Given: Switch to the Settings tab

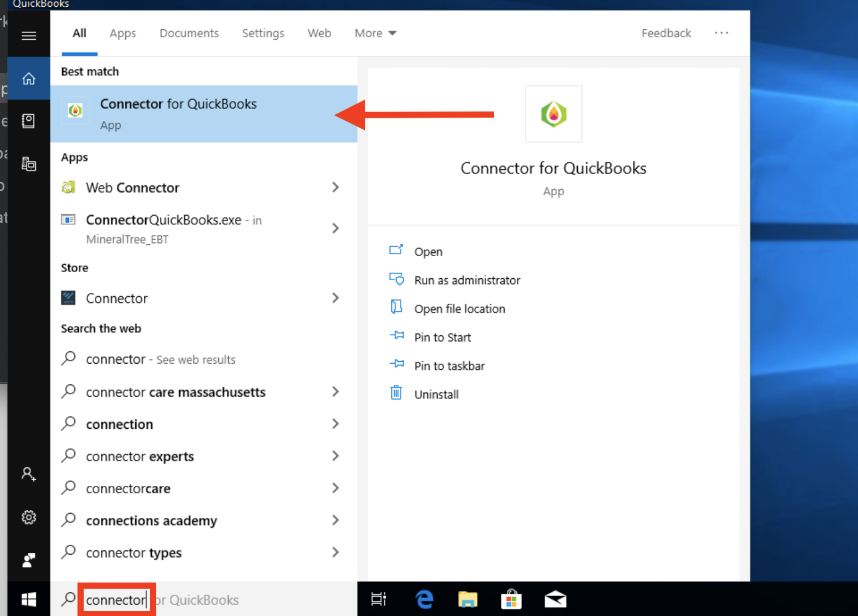Looking at the screenshot, I should coord(263,33).
